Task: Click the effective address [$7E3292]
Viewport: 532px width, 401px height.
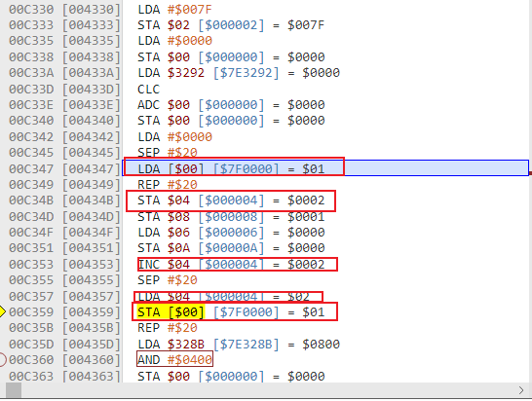Action: [246, 73]
